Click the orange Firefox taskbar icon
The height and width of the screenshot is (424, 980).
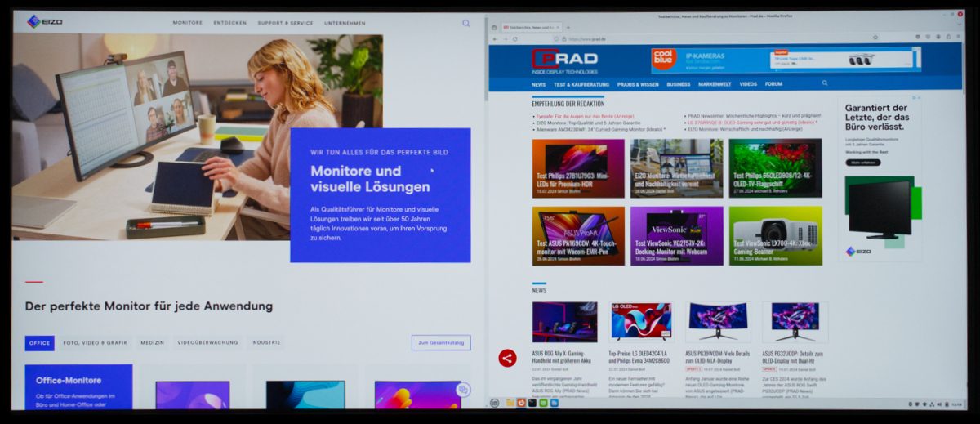coord(521,403)
